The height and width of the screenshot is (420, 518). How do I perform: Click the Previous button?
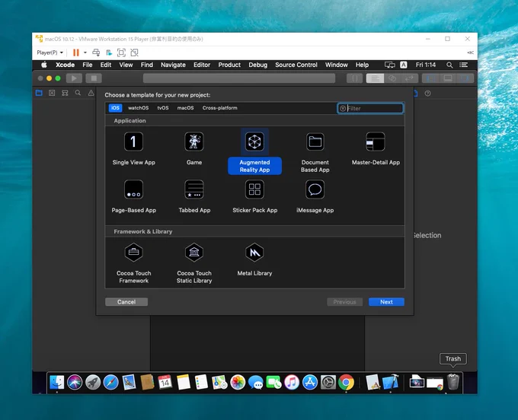[344, 302]
